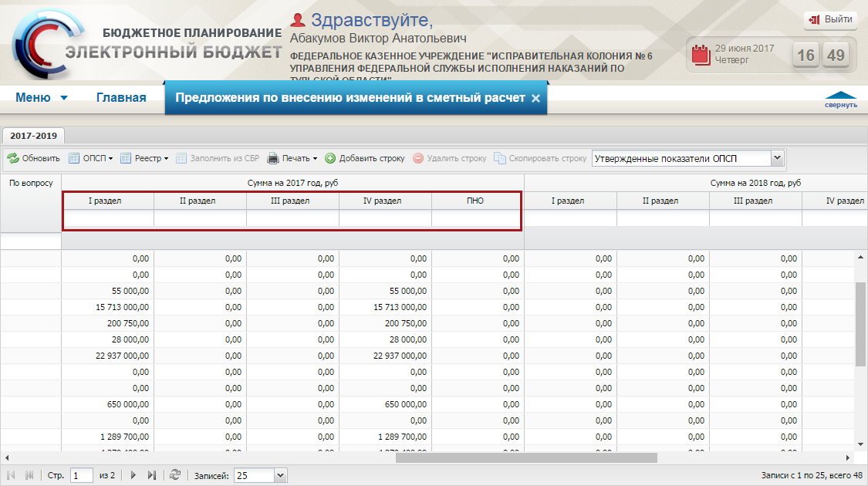Screen dimensions: 868x486
Task: Open the ОПСП dropdown menu
Action: click(91, 158)
